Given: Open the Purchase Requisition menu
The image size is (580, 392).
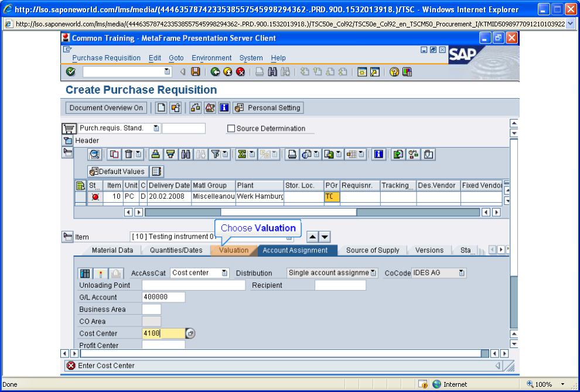Looking at the screenshot, I should [x=106, y=58].
